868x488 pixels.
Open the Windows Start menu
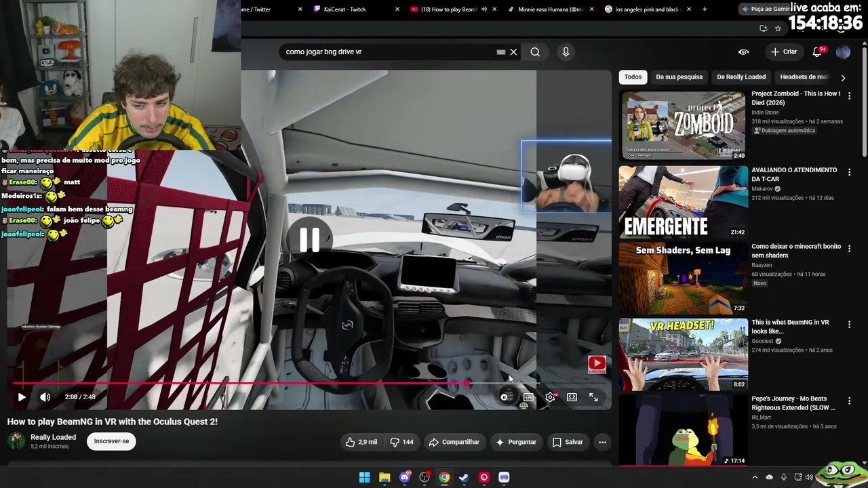[x=364, y=477]
